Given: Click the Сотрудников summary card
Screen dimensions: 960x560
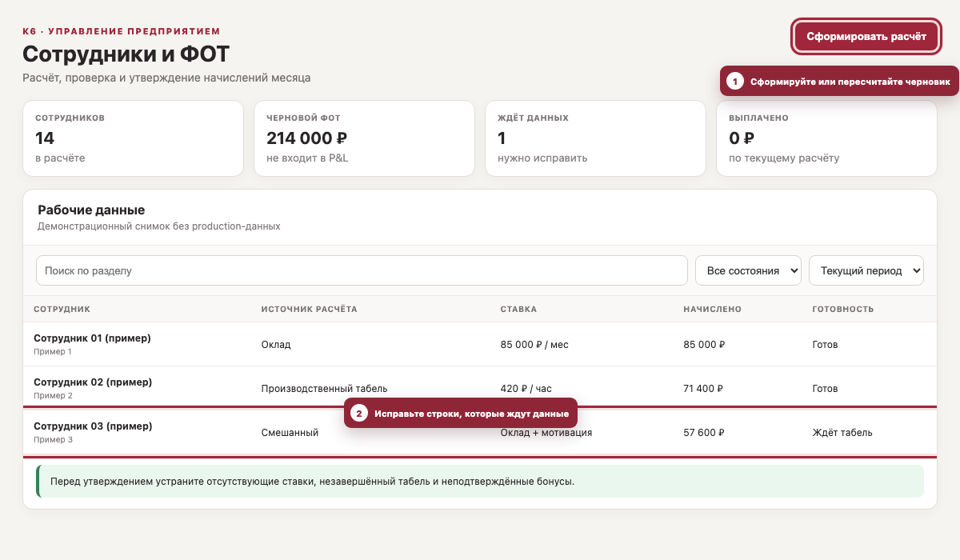Looking at the screenshot, I should [133, 138].
